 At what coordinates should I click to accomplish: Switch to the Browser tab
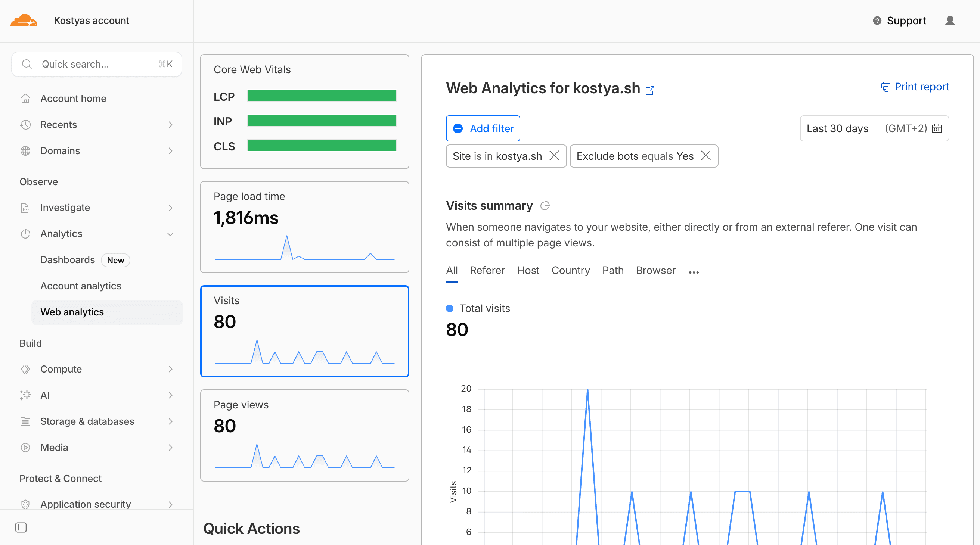655,270
